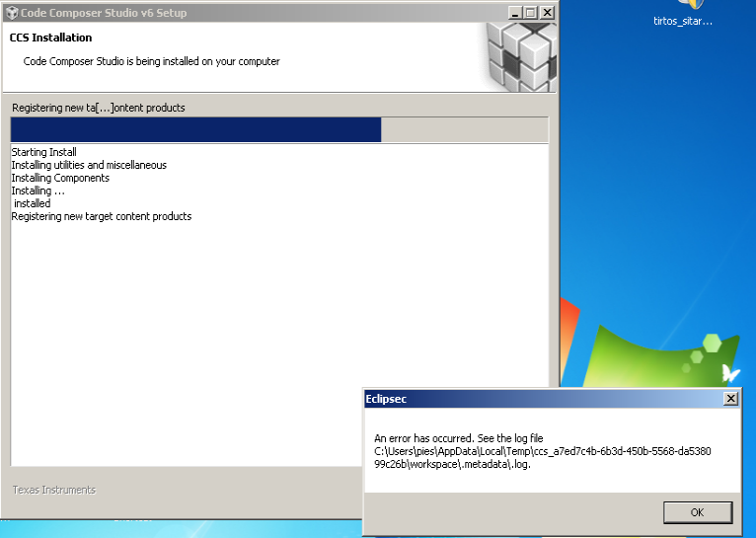The width and height of the screenshot is (756, 538).
Task: Click the 'Installing ...' log line
Action: click(38, 191)
